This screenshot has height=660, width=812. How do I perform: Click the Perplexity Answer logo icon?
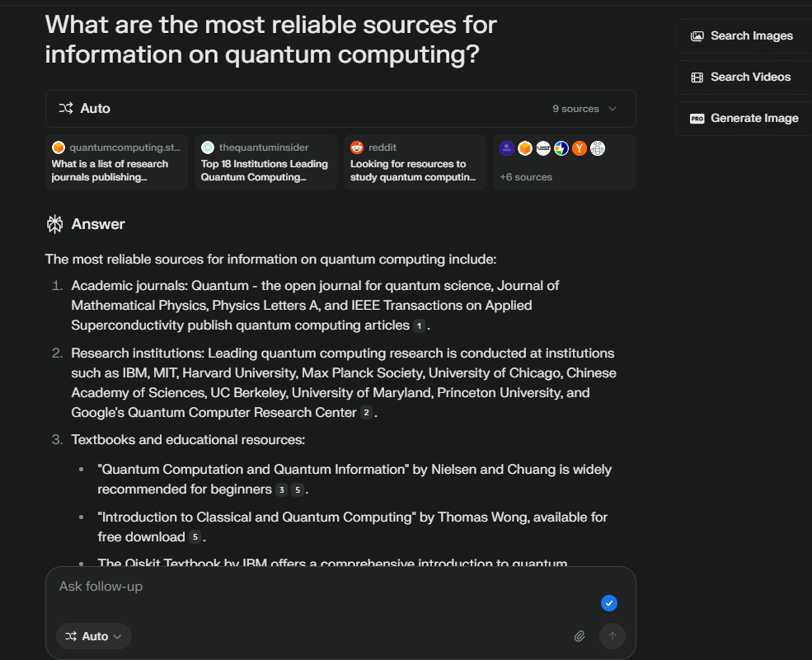coord(55,224)
